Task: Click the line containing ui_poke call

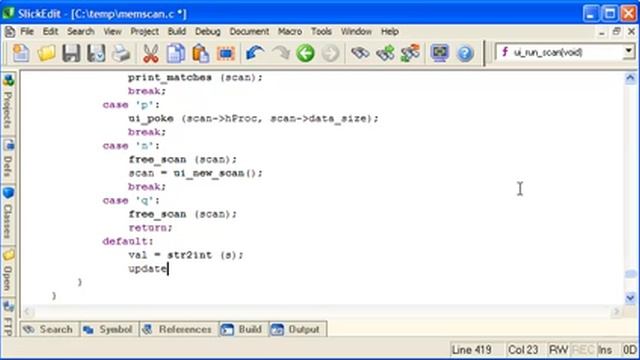Action: pos(253,118)
